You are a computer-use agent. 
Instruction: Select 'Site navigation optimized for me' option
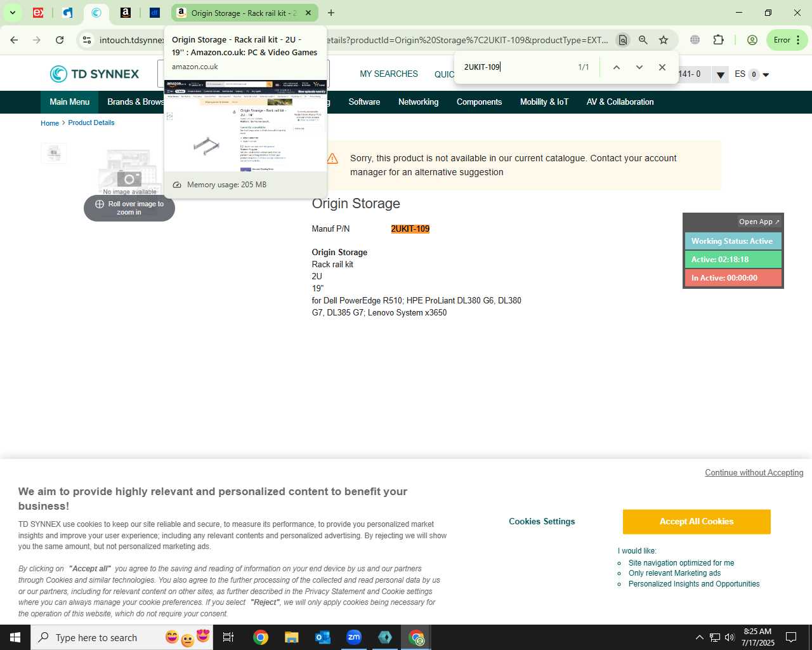[681, 563]
